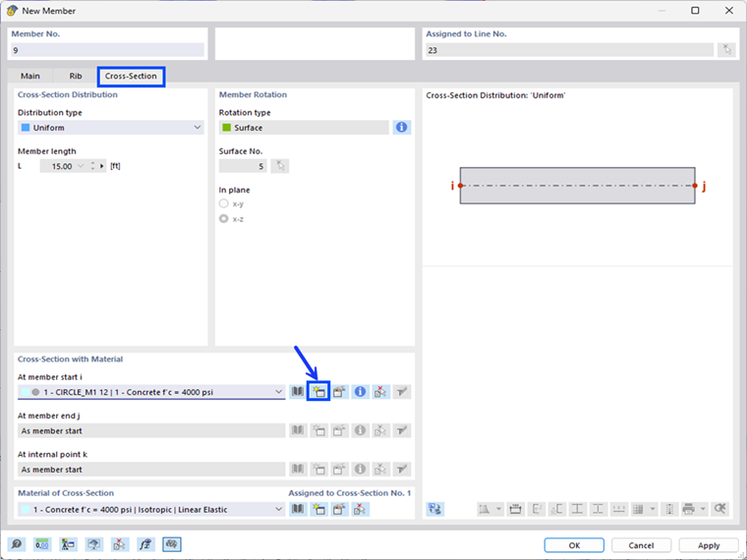Click Assigned to Cross-Section No. 1 label
This screenshot has height=560, width=747.
point(350,493)
